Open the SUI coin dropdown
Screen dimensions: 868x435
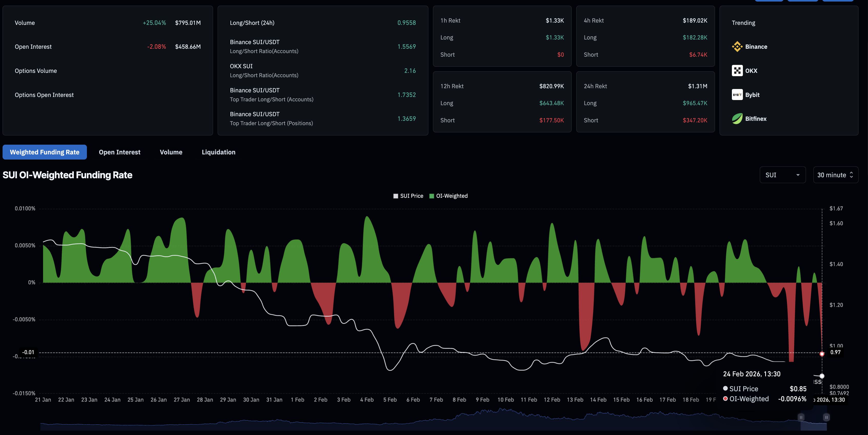[782, 175]
